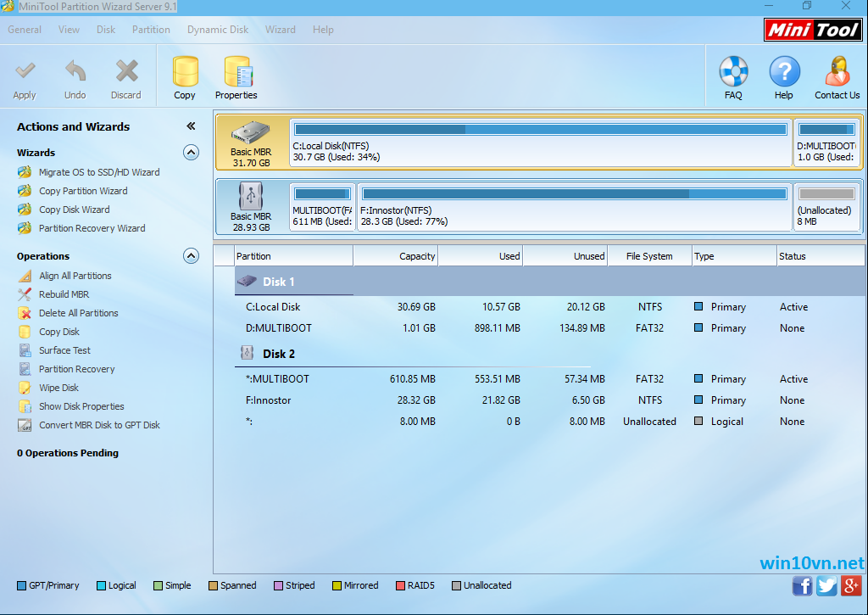
Task: Click the Rebuild MBR link
Action: [64, 294]
